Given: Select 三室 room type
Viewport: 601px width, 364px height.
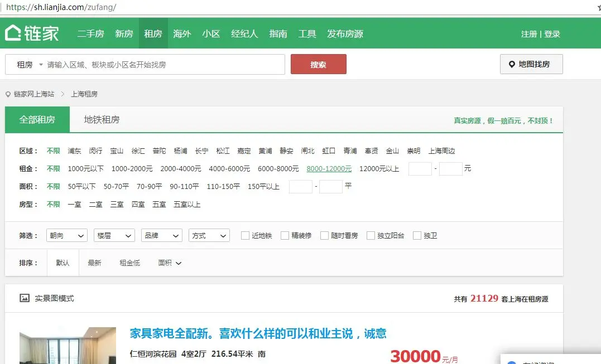Looking at the screenshot, I should pyautogui.click(x=117, y=205).
